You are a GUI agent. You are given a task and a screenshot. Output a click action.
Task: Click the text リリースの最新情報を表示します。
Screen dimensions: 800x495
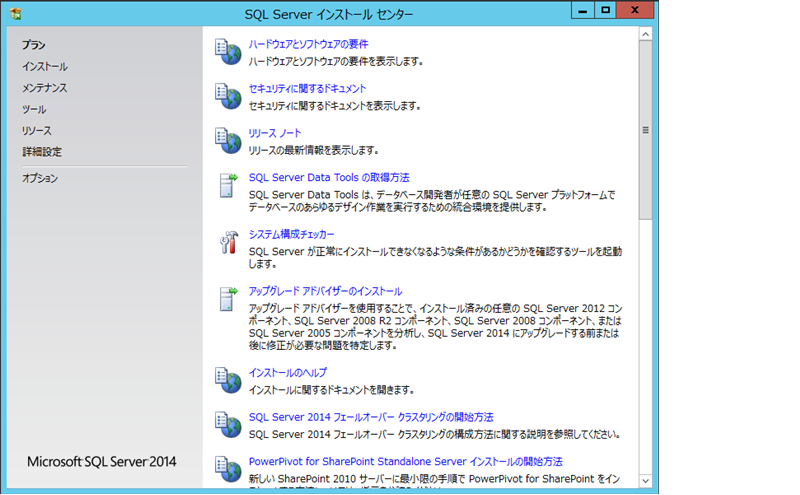(x=314, y=151)
